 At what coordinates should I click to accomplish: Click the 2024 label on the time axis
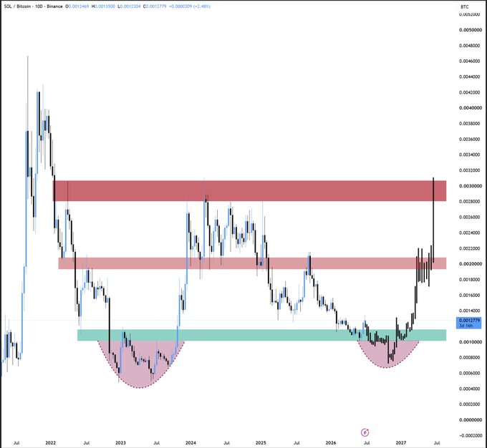pyautogui.click(x=191, y=443)
